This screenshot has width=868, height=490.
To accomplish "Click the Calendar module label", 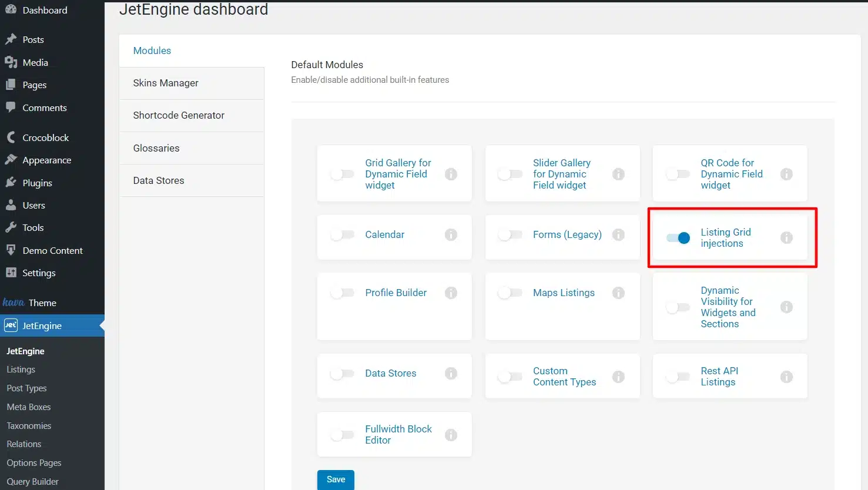I will coord(384,234).
